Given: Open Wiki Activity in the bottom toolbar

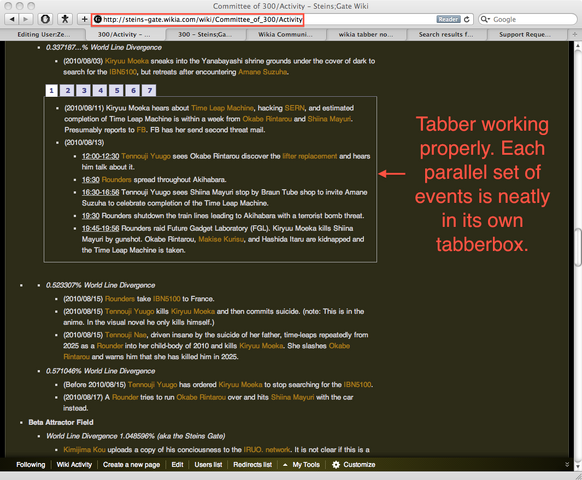Looking at the screenshot, I should click(74, 464).
